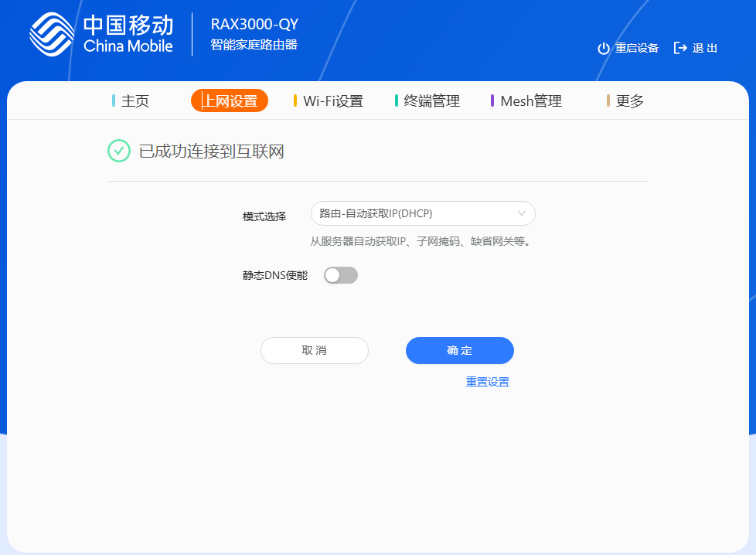Click the blue 确定 confirm button

(x=459, y=350)
